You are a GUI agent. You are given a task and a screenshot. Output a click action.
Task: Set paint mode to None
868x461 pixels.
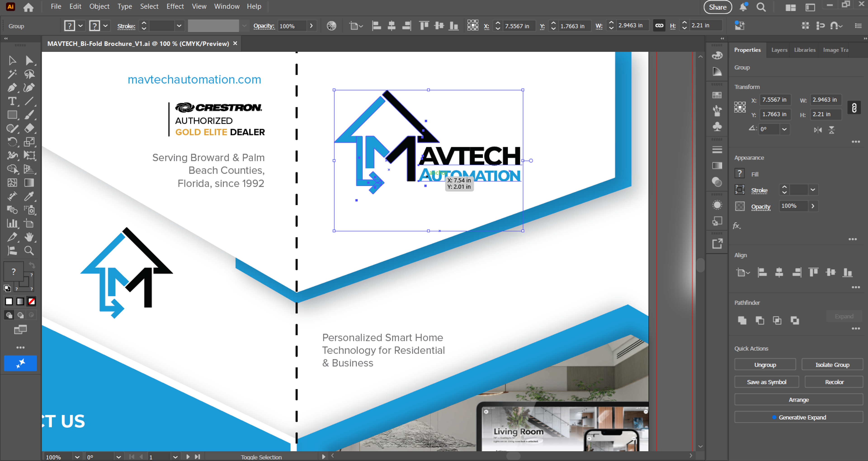(32, 301)
